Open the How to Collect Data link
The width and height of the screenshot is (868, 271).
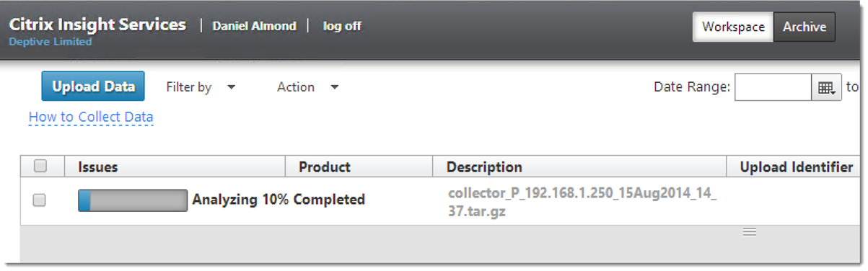pos(91,117)
